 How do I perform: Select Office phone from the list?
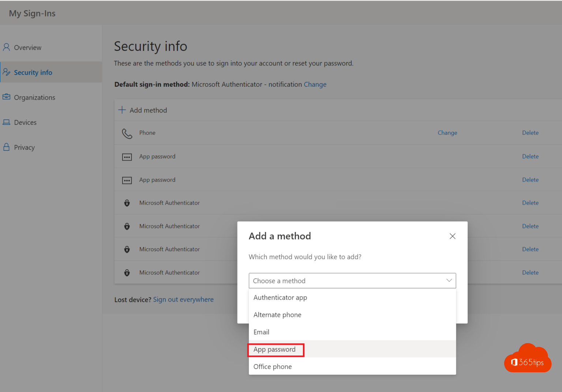tap(273, 366)
